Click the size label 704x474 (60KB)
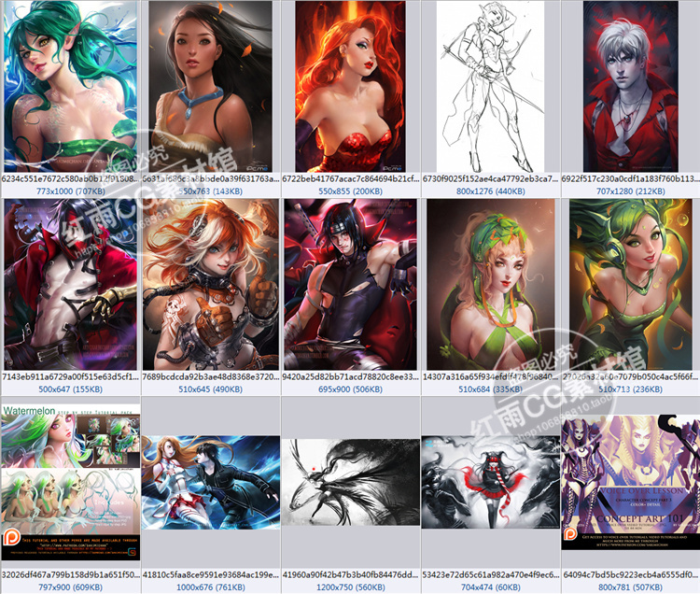700x594 pixels. point(490,587)
